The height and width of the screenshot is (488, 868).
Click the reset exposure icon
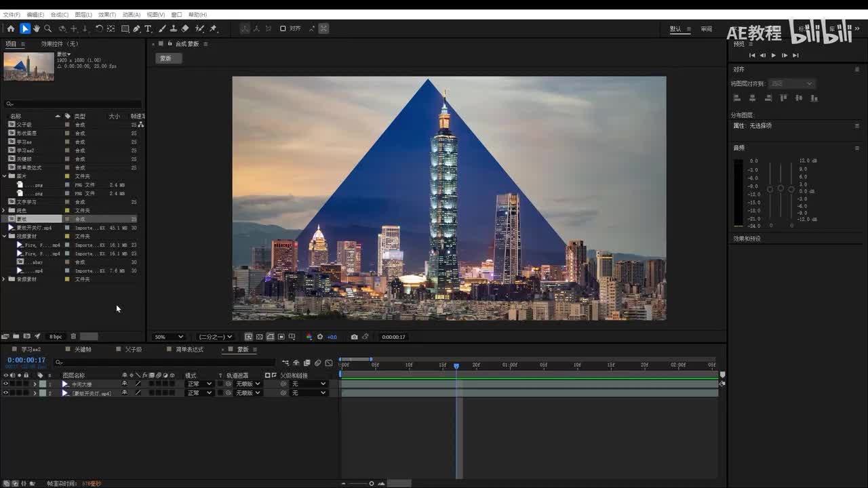321,337
